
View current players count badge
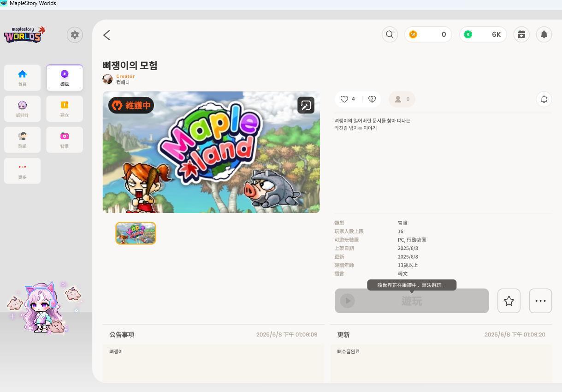click(x=402, y=99)
